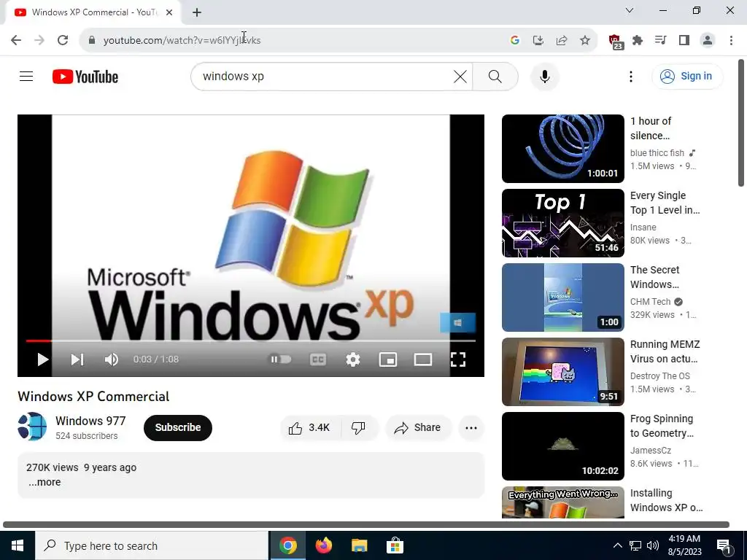Toggle closed captions in the player

pyautogui.click(x=318, y=359)
